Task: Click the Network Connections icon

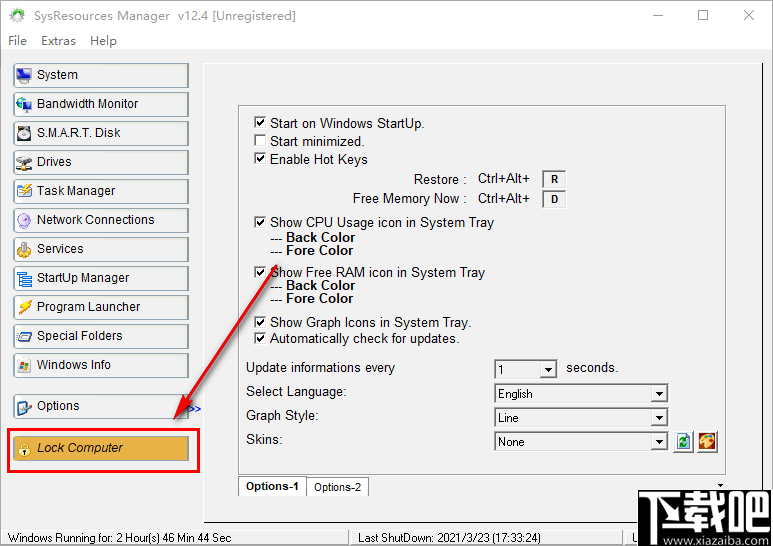Action: coord(24,220)
